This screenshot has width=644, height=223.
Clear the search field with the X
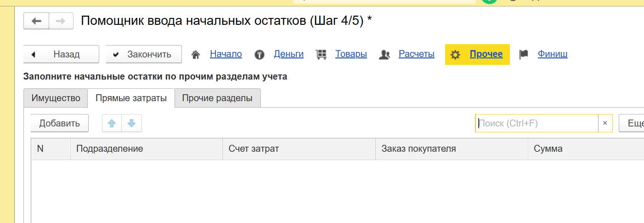pos(605,123)
